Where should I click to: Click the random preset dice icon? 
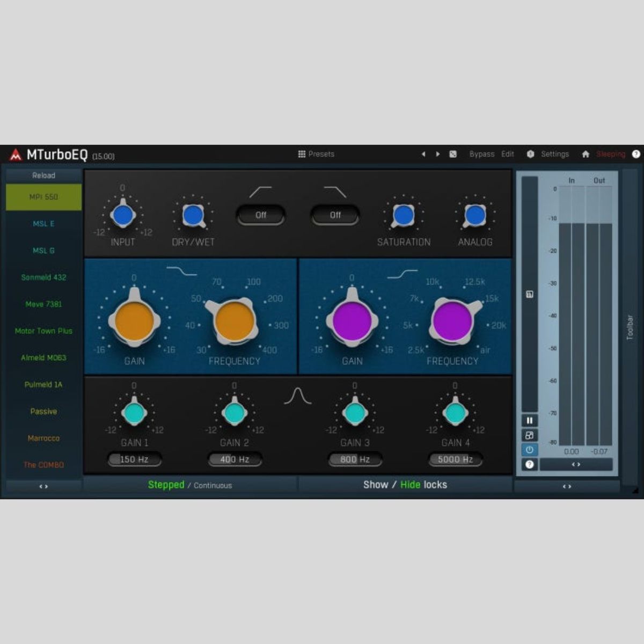click(x=453, y=154)
